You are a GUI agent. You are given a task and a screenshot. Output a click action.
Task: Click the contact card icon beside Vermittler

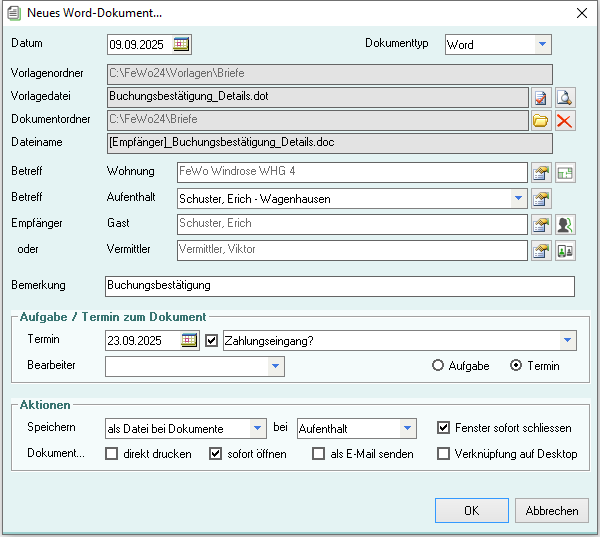click(x=565, y=250)
